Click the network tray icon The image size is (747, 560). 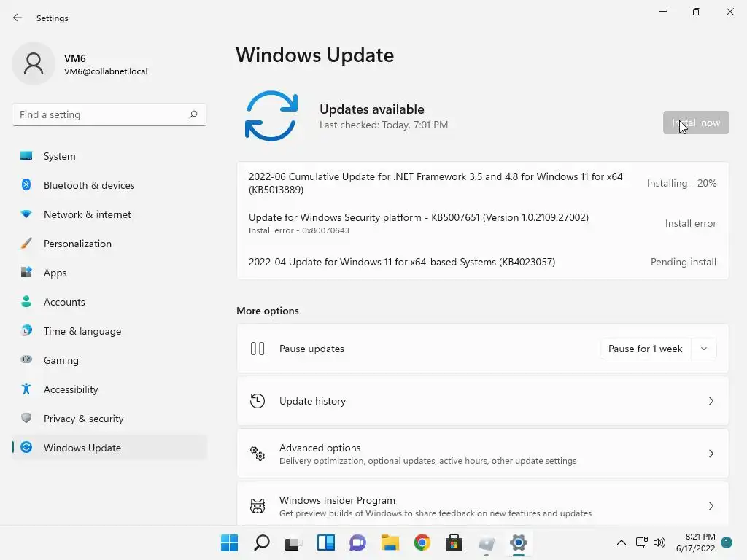coord(642,542)
